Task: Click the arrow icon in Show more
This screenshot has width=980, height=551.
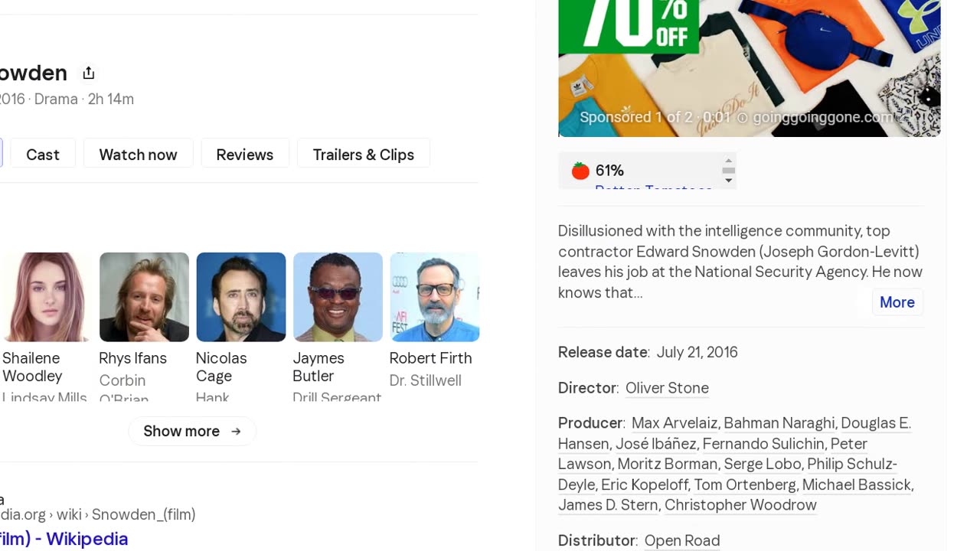Action: (x=236, y=432)
